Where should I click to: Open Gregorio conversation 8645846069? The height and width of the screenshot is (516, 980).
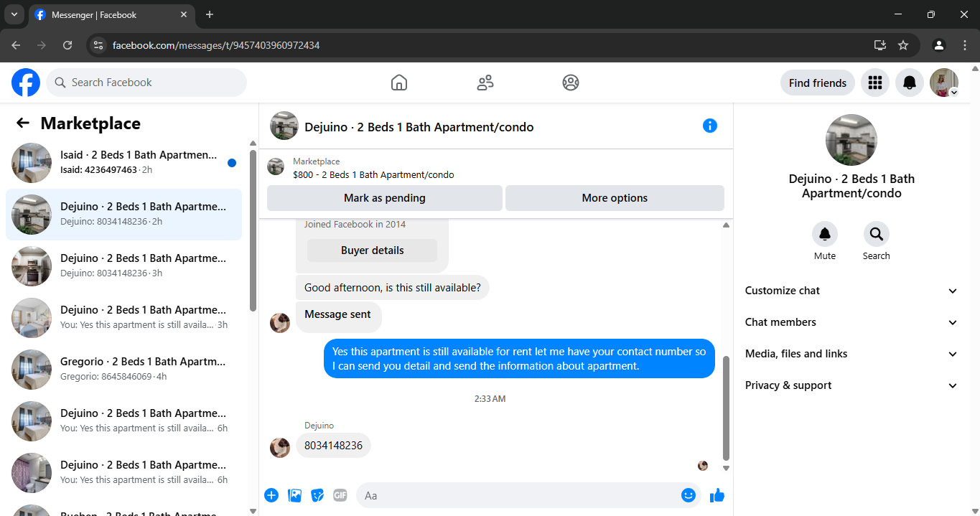[x=123, y=369]
